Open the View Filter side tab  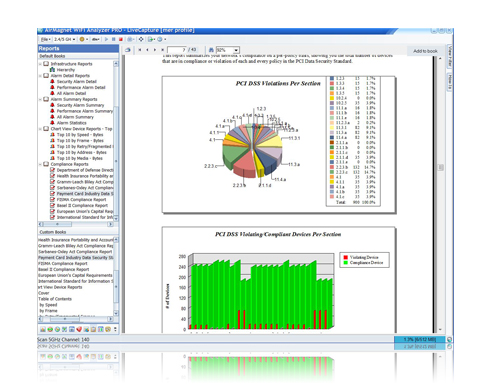click(x=450, y=56)
